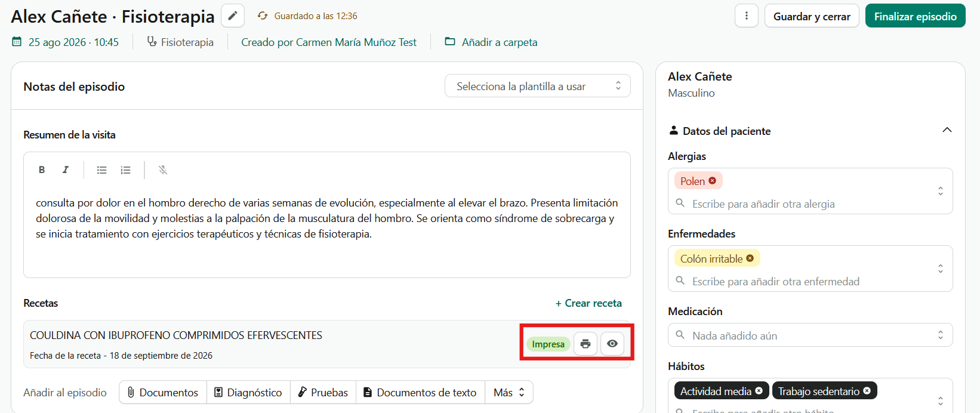Insert a bulleted list
This screenshot has height=413, width=980.
[x=102, y=170]
